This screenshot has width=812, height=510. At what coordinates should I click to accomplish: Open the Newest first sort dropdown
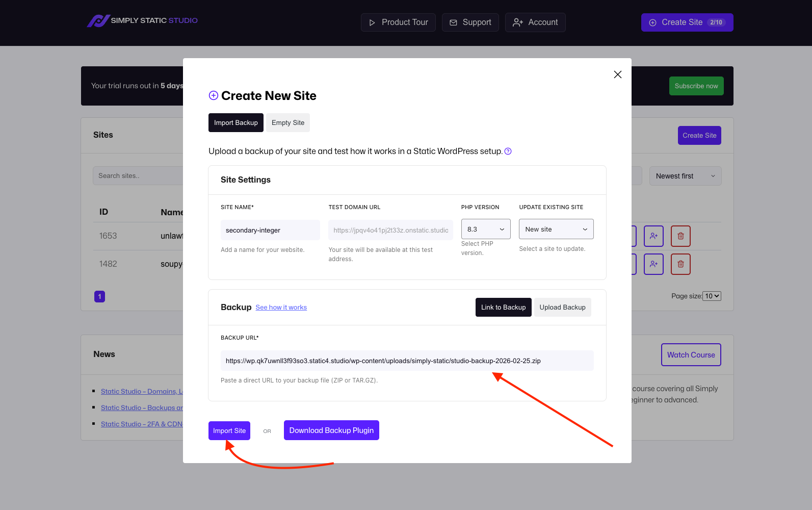[686, 176]
